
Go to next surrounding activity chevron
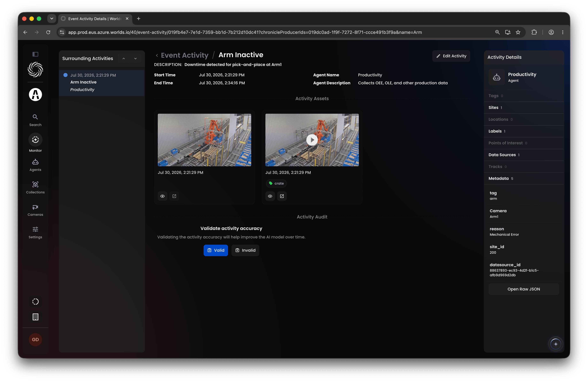pyautogui.click(x=135, y=59)
